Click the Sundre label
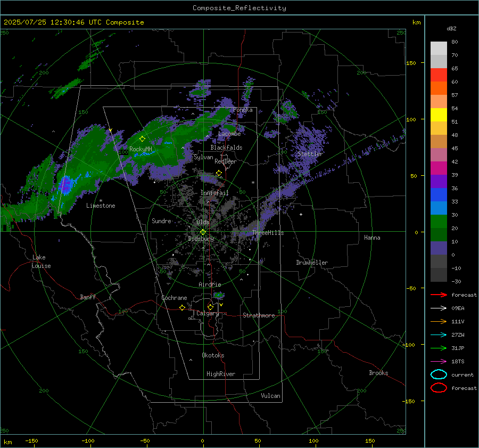Image resolution: width=479 pixels, height=448 pixels. (x=161, y=221)
